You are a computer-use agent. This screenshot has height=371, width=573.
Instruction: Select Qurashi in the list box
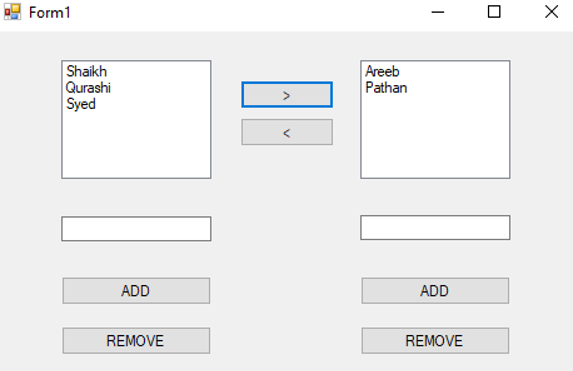[x=88, y=88]
